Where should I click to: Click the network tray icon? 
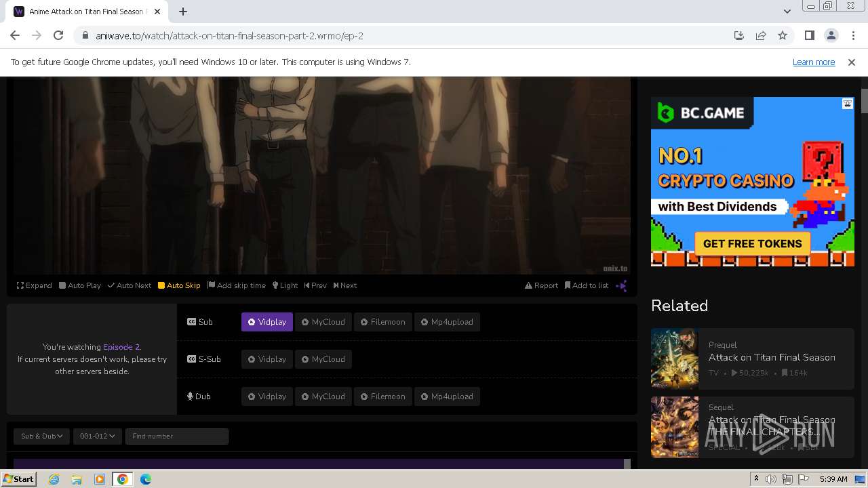click(787, 479)
